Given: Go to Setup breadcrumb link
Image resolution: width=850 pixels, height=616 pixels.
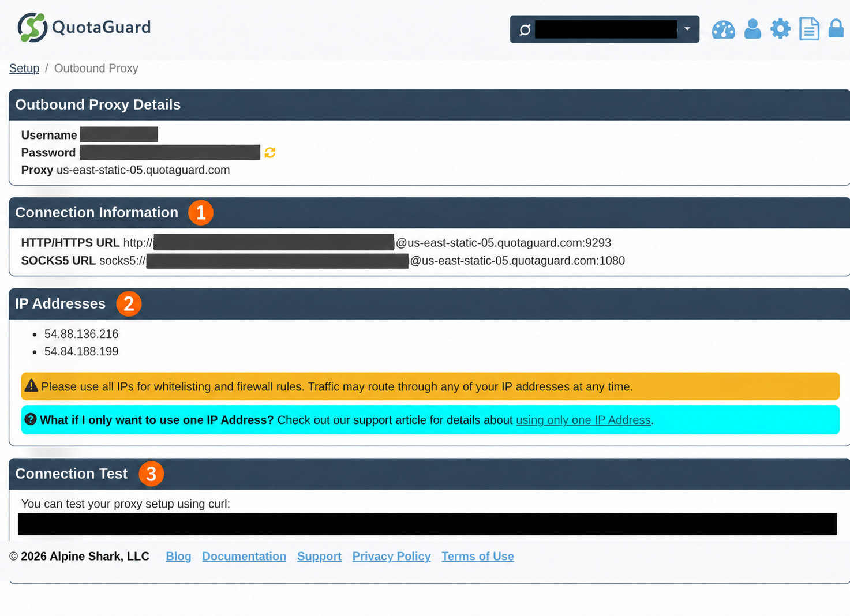Looking at the screenshot, I should pyautogui.click(x=24, y=68).
